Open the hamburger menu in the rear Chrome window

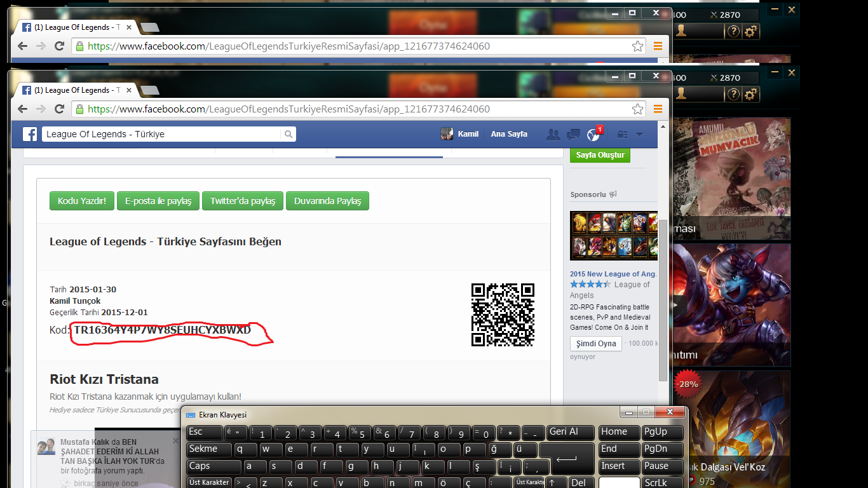tap(658, 46)
